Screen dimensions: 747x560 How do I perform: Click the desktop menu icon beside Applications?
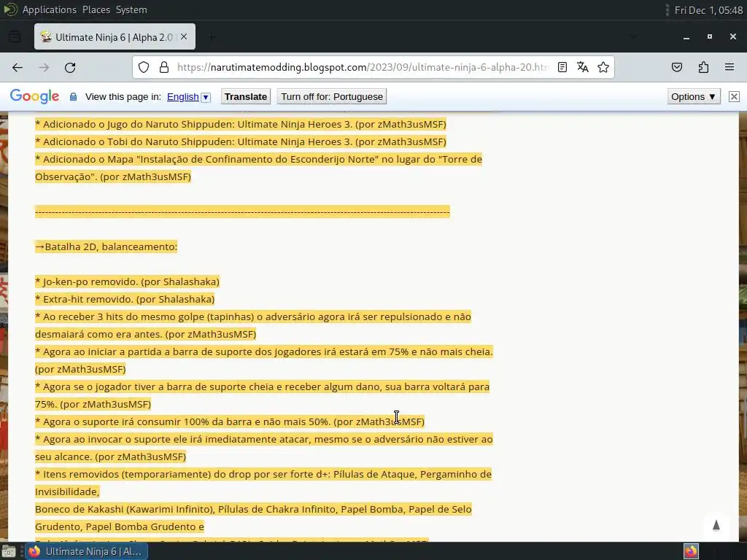coord(10,9)
